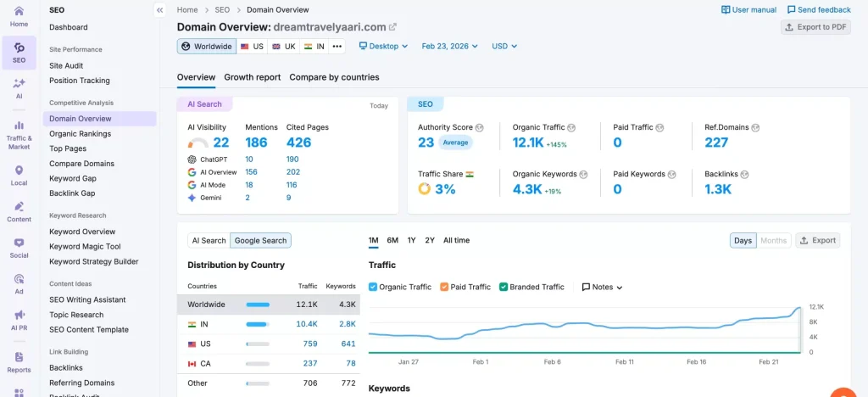Viewport: 868px width, 397px height.
Task: Collapse the SEO sidebar with double chevron
Action: point(159,10)
